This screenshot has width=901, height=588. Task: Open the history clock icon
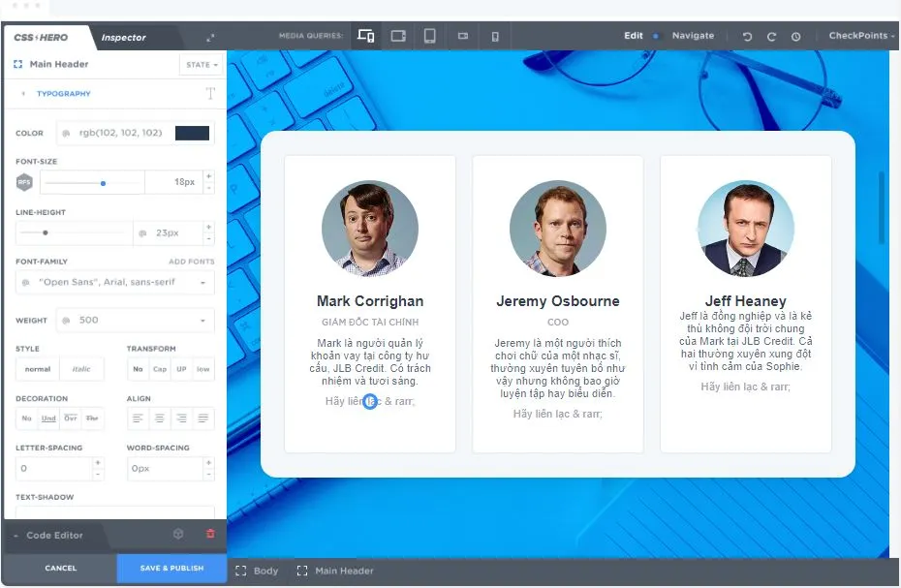pyautogui.click(x=795, y=36)
